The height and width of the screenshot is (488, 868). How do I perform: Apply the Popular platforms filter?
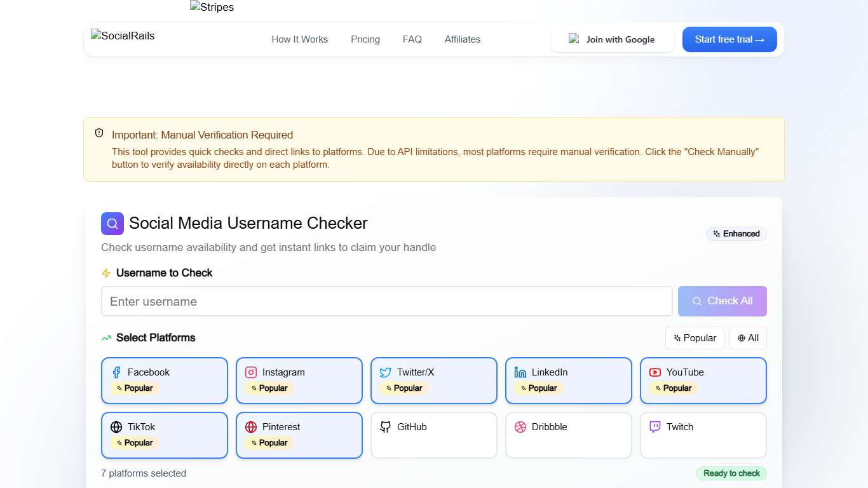coord(695,338)
